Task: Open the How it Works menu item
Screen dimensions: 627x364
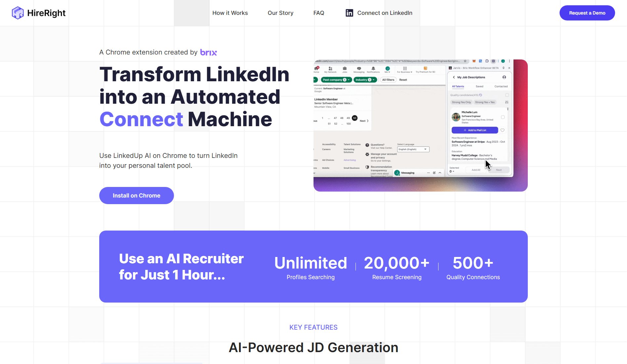Action: click(230, 13)
